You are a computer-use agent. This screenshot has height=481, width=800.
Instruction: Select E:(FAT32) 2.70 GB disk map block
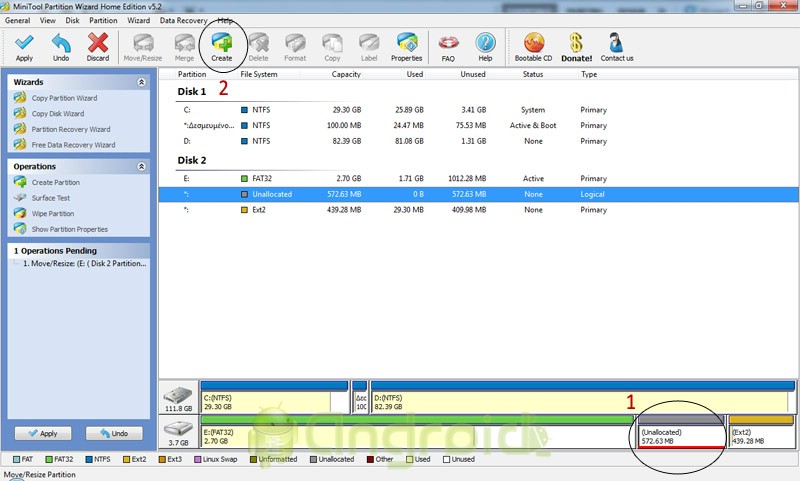click(x=417, y=432)
